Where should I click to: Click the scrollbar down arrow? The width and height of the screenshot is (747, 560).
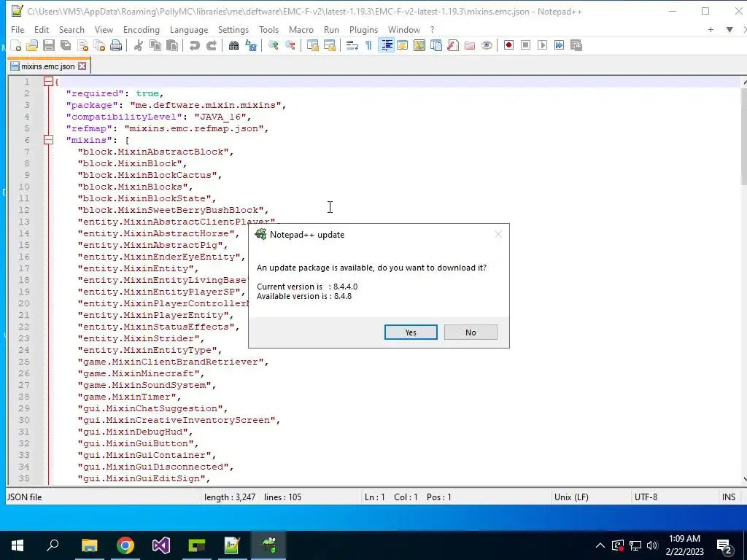[744, 480]
